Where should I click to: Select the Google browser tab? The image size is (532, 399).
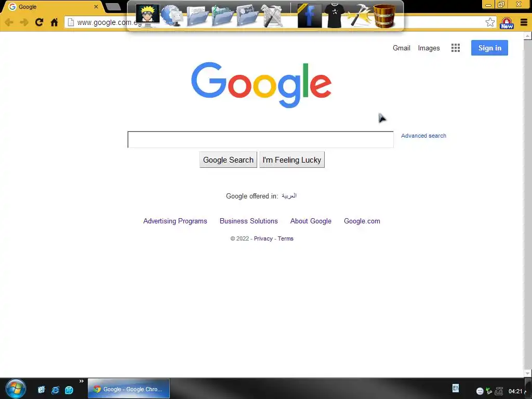[52, 7]
